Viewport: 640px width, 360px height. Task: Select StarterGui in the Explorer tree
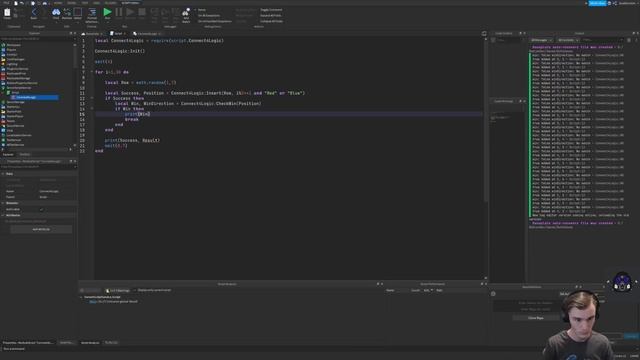13,107
